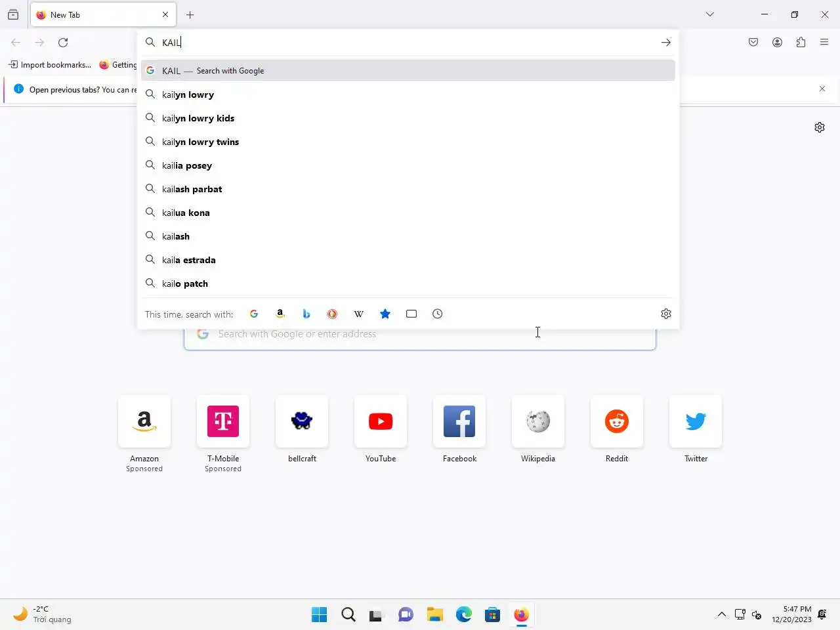Click the Go arrow in the address bar
Image resolution: width=840 pixels, height=630 pixels.
666,43
